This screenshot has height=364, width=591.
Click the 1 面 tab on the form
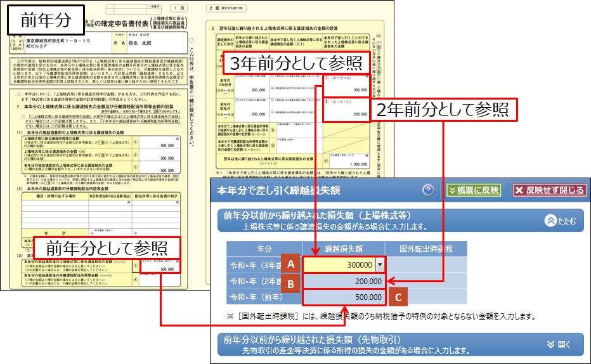pos(179,8)
